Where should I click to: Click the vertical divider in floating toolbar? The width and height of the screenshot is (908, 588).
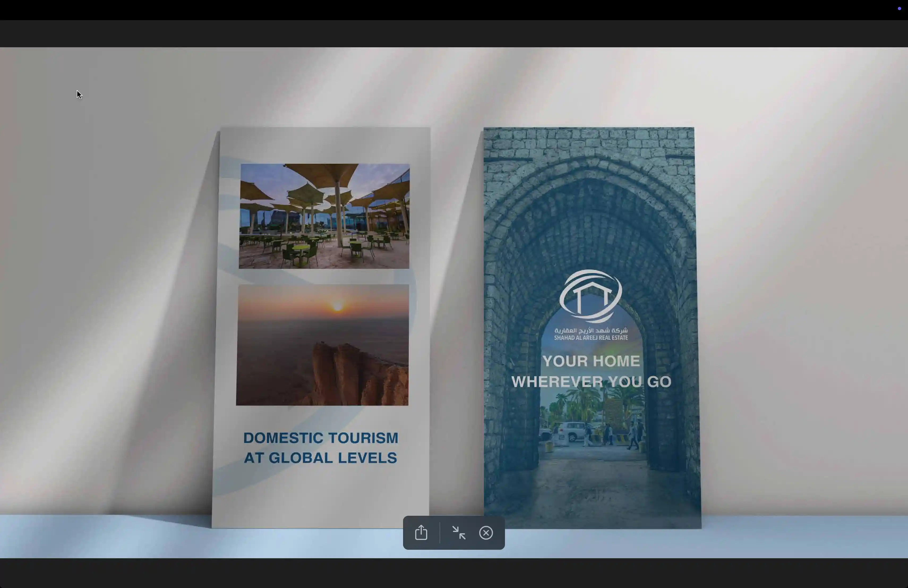click(x=439, y=533)
